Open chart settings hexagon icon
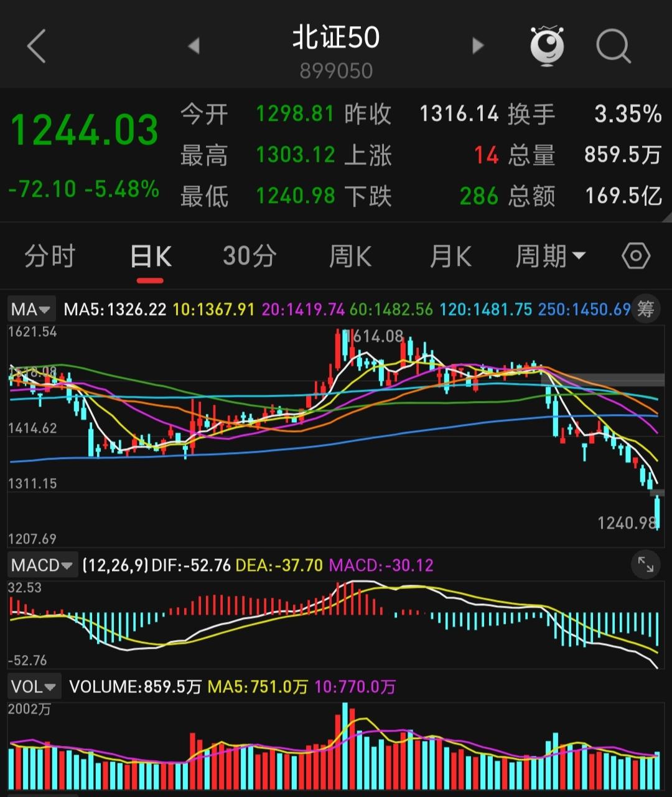Screen dimensions: 672x797 pos(636,257)
